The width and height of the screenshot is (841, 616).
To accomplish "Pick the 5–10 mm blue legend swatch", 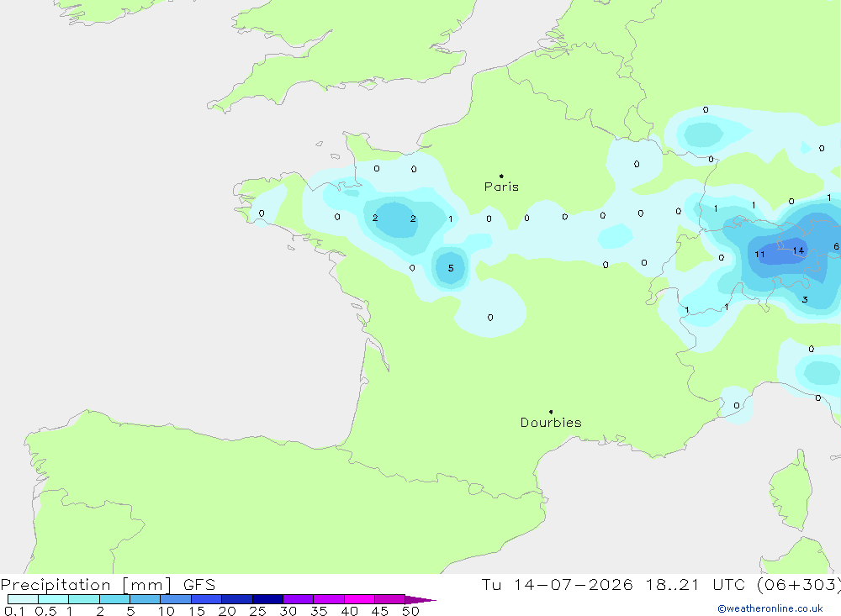I will coord(145,599).
